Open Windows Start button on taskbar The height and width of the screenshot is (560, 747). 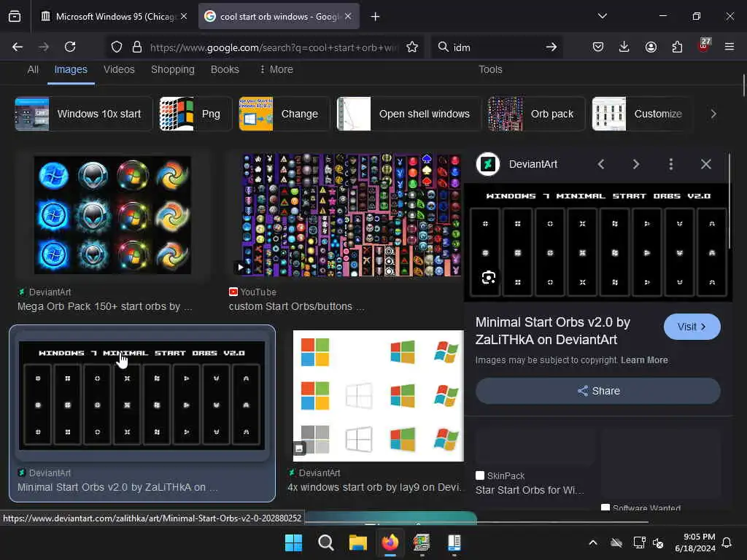293,542
